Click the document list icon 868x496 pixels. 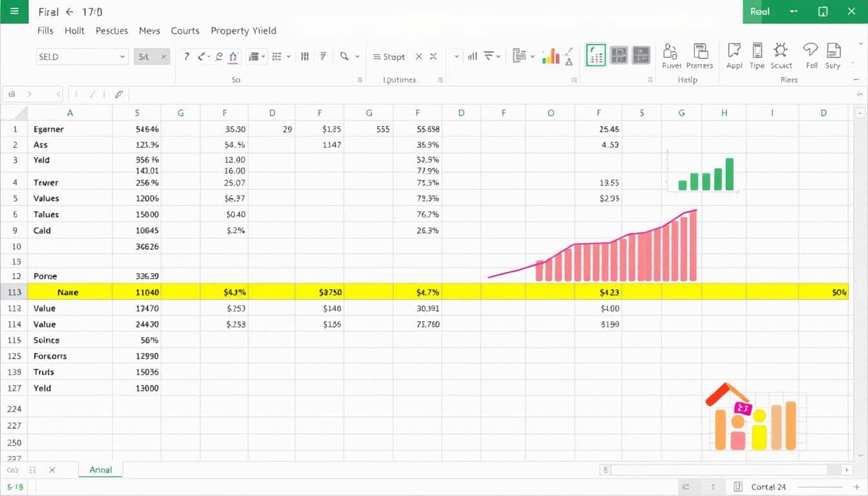coord(519,56)
